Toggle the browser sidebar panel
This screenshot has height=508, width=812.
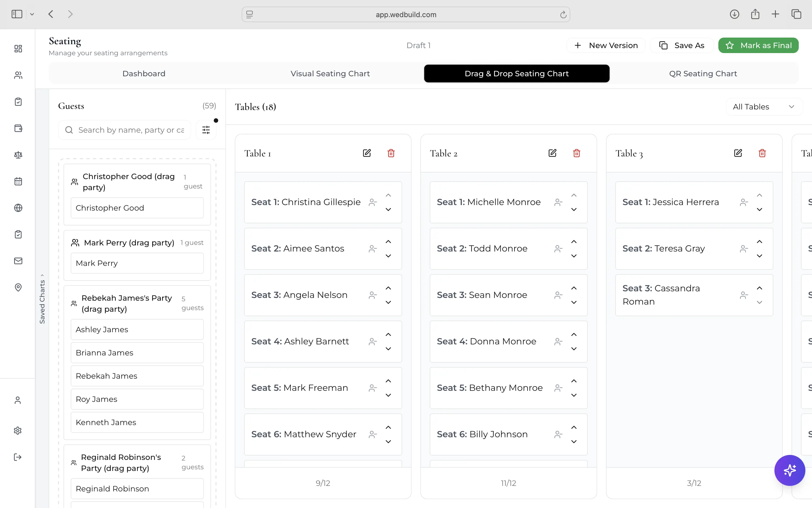click(17, 14)
